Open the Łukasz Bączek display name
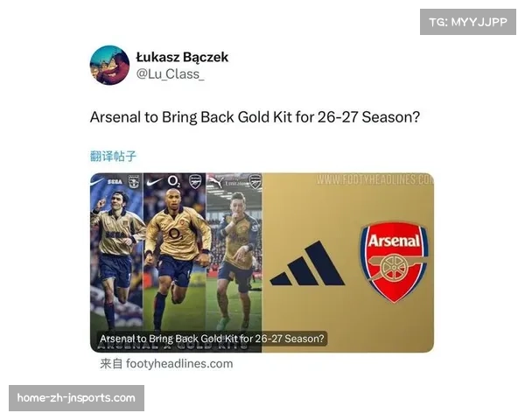Viewport: 525px width, 420px height. tap(182, 57)
